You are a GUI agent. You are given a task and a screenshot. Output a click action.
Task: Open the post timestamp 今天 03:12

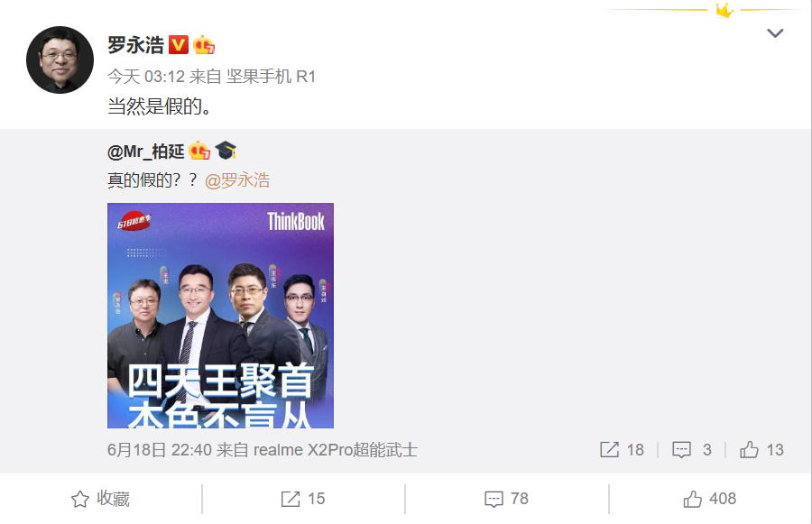146,77
